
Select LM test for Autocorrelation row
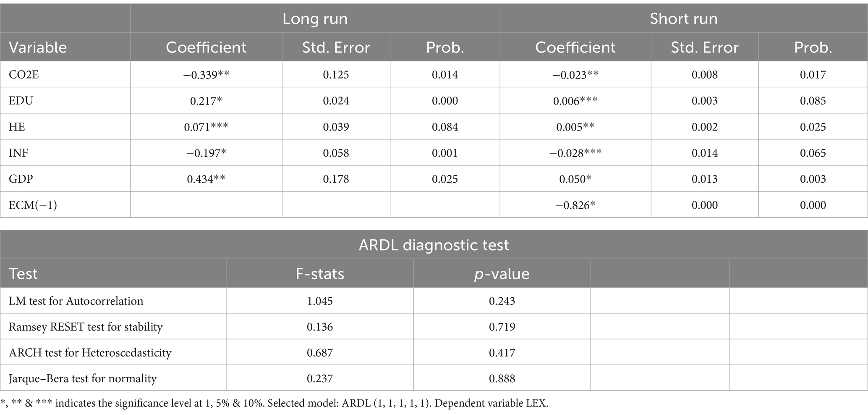pyautogui.click(x=434, y=301)
